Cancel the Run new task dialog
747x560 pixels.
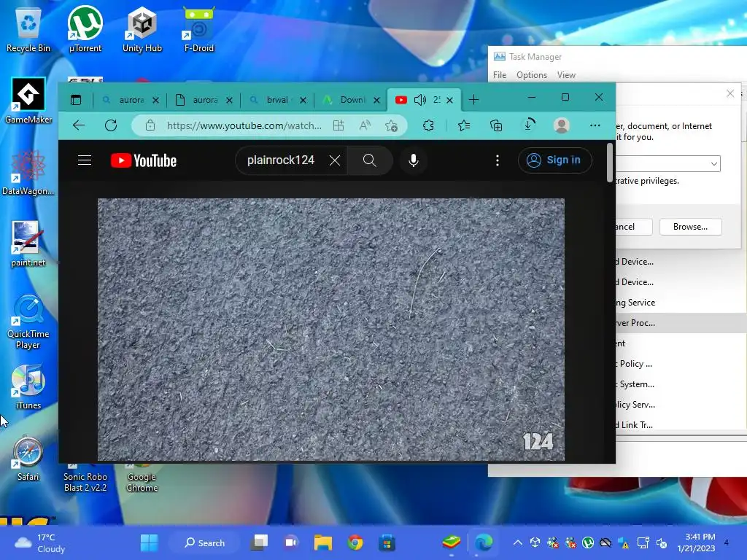[634, 227]
